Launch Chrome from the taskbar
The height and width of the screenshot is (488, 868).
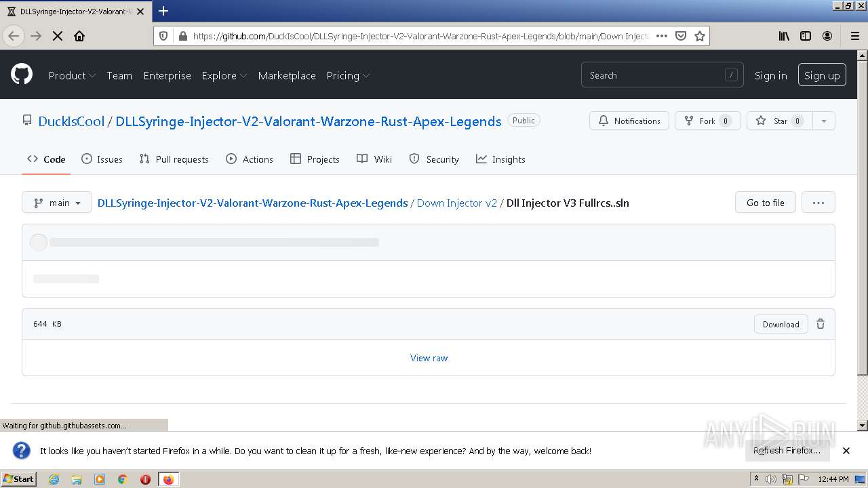[123, 479]
